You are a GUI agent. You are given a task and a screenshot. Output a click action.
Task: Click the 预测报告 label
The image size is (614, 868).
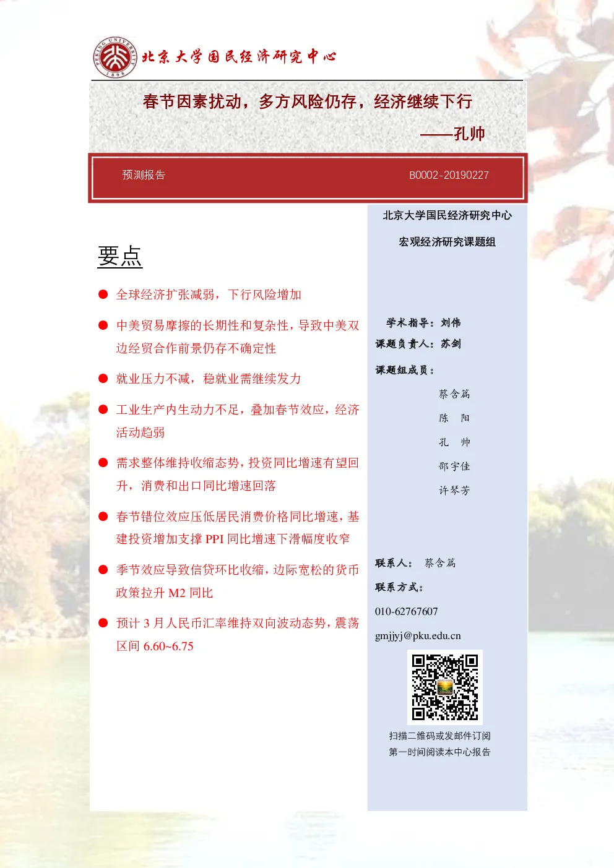pos(144,175)
